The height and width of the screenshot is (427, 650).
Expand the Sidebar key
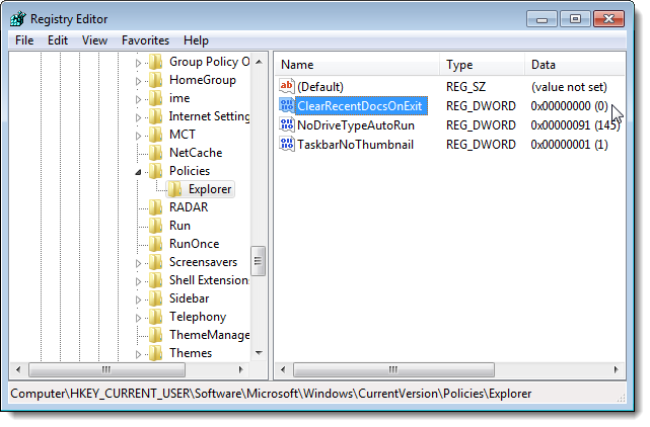[138, 300]
